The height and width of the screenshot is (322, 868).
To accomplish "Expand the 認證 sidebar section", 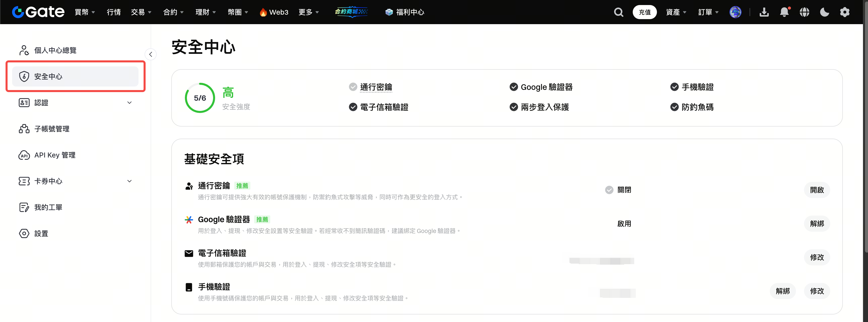I will pos(129,103).
